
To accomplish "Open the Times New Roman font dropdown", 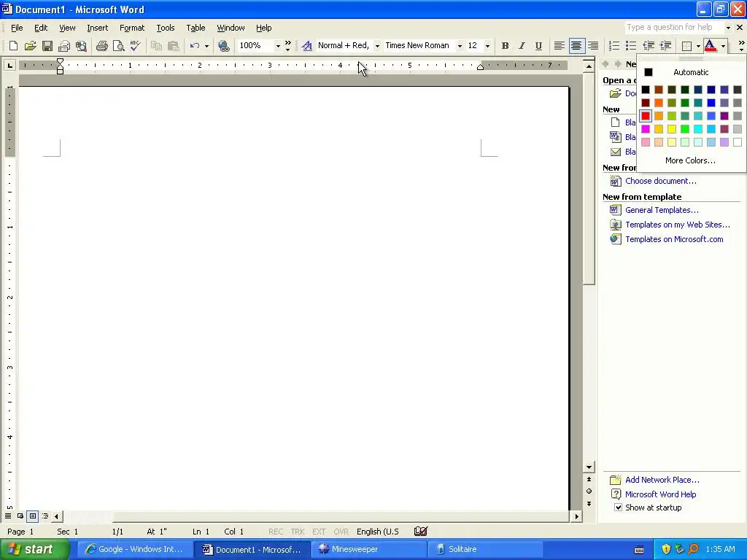I will click(x=460, y=46).
